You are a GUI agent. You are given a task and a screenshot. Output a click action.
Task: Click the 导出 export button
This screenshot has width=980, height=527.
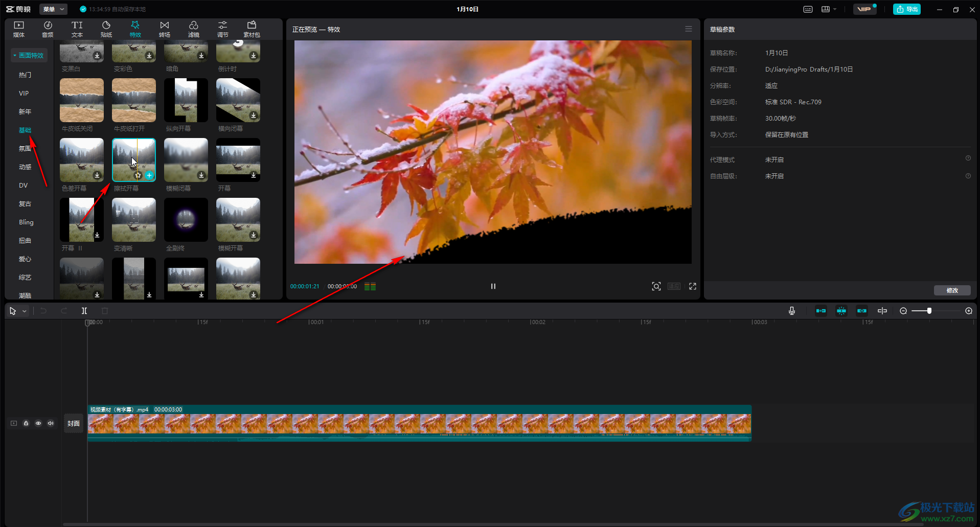click(x=907, y=9)
